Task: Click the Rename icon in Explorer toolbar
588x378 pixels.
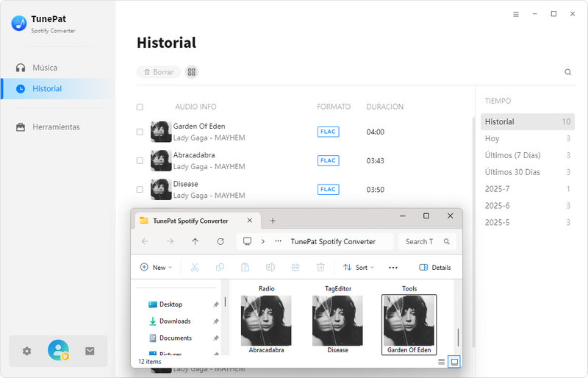Action: (270, 268)
